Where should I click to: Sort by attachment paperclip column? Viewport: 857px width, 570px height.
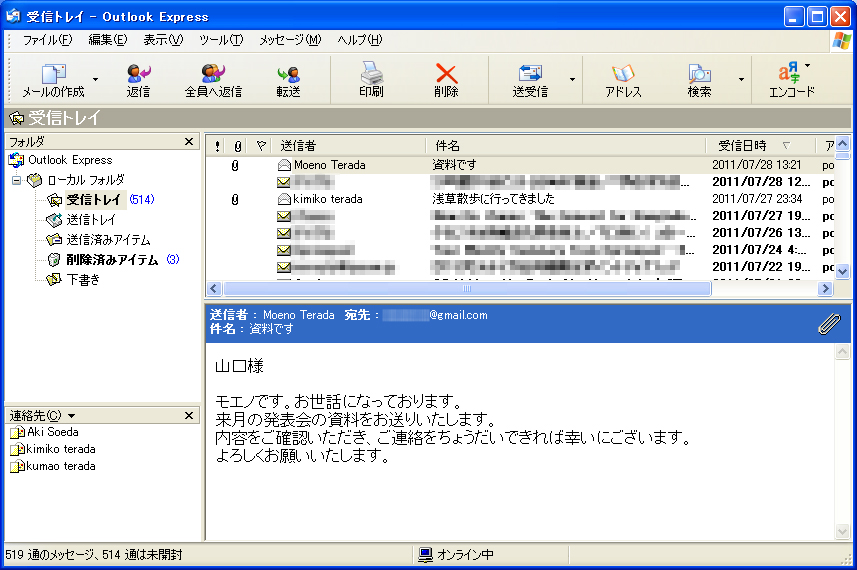pyautogui.click(x=238, y=146)
